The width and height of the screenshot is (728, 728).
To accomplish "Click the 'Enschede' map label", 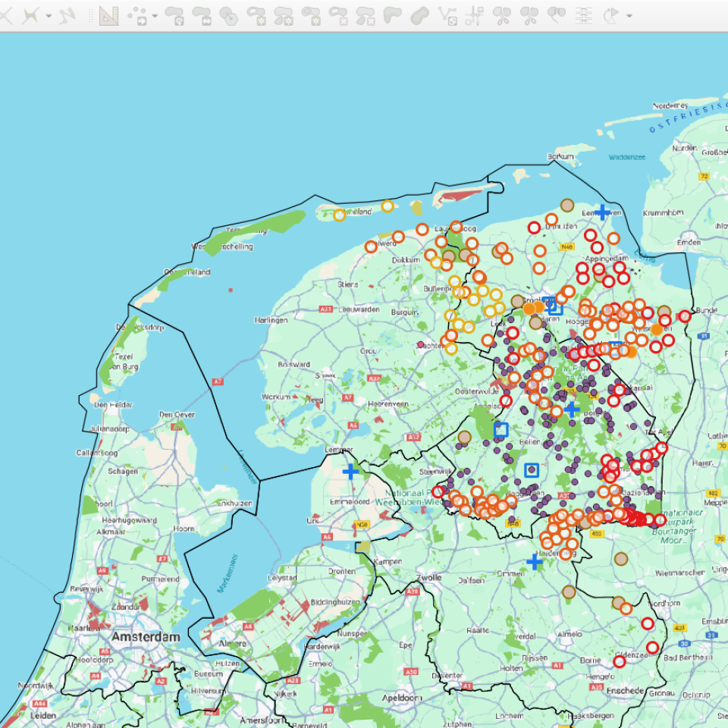I will click(x=625, y=691).
